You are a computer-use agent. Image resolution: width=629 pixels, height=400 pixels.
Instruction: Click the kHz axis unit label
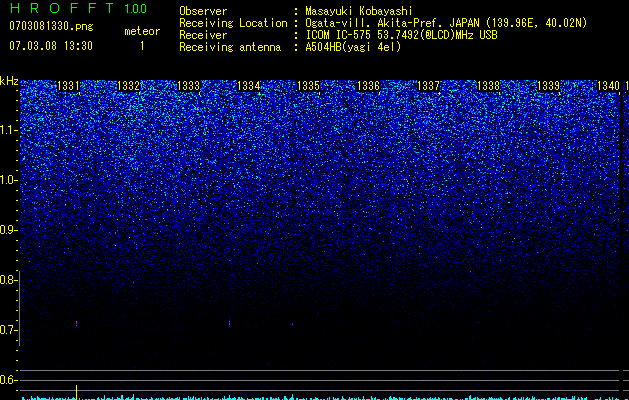point(9,81)
